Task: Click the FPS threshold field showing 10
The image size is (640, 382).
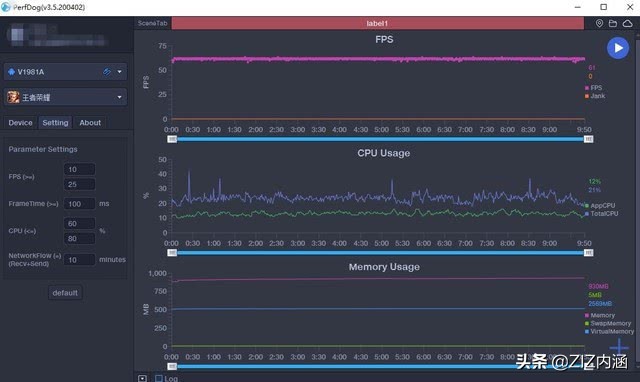Action: click(x=80, y=169)
